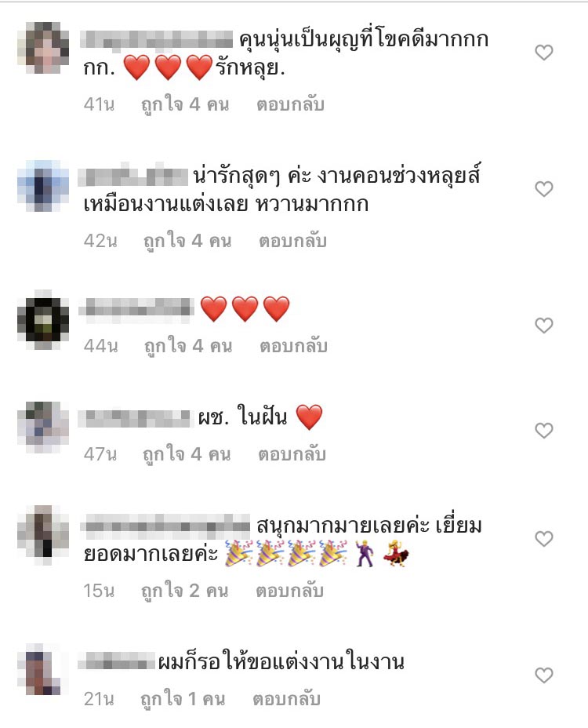The height and width of the screenshot is (728, 588).
Task: Open the dark round avatar beside three hearts
Action: [43, 321]
